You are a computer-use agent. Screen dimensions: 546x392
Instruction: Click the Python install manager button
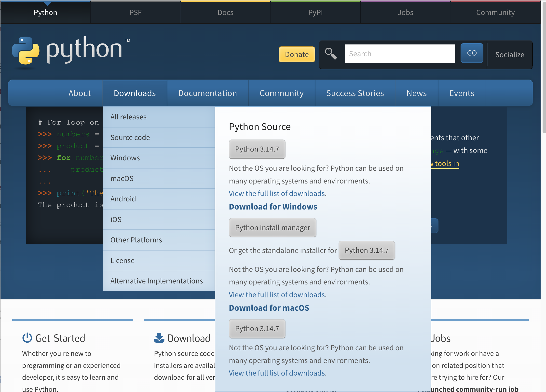coord(273,228)
